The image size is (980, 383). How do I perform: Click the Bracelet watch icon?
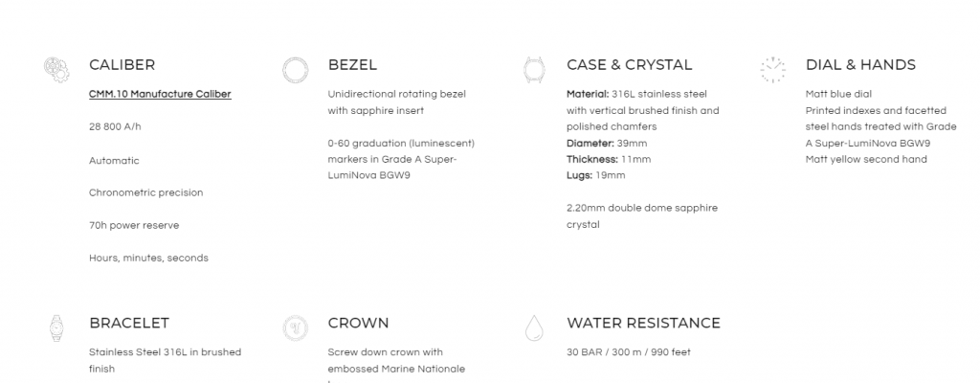[x=56, y=328]
